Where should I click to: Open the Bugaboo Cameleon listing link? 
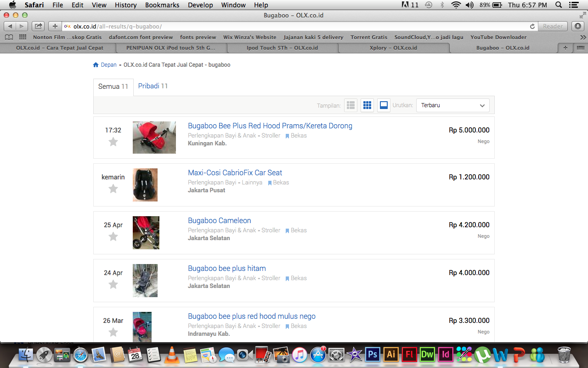click(219, 221)
